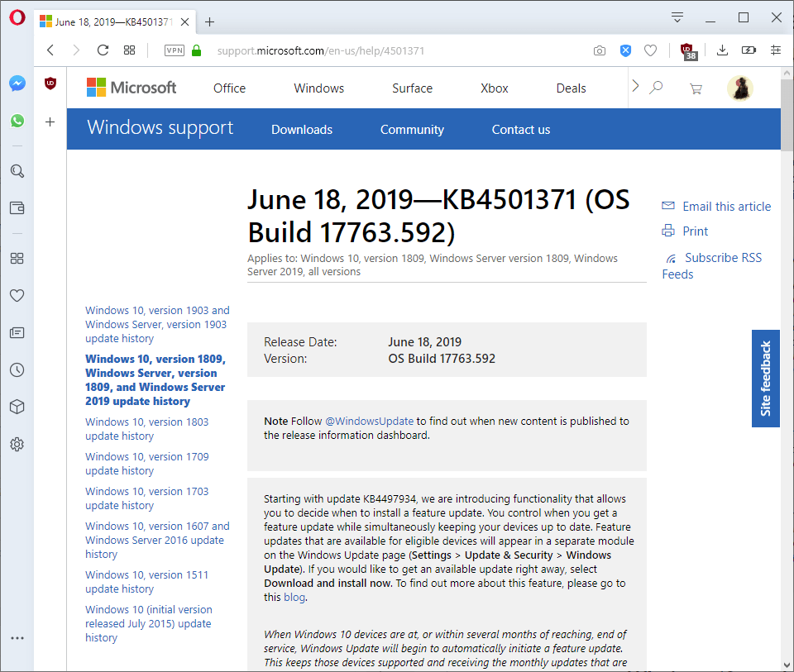Close the KB4501371 tab
794x672 pixels.
184,21
